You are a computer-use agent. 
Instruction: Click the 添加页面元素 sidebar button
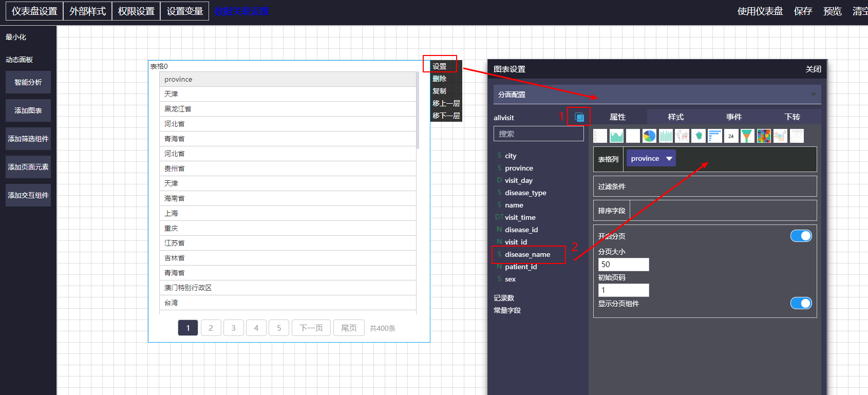click(28, 167)
